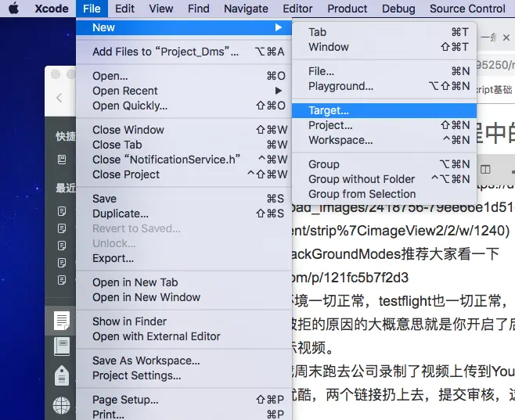Choose Close "NotificationService.h"
The height and width of the screenshot is (420, 515).
(x=184, y=160)
